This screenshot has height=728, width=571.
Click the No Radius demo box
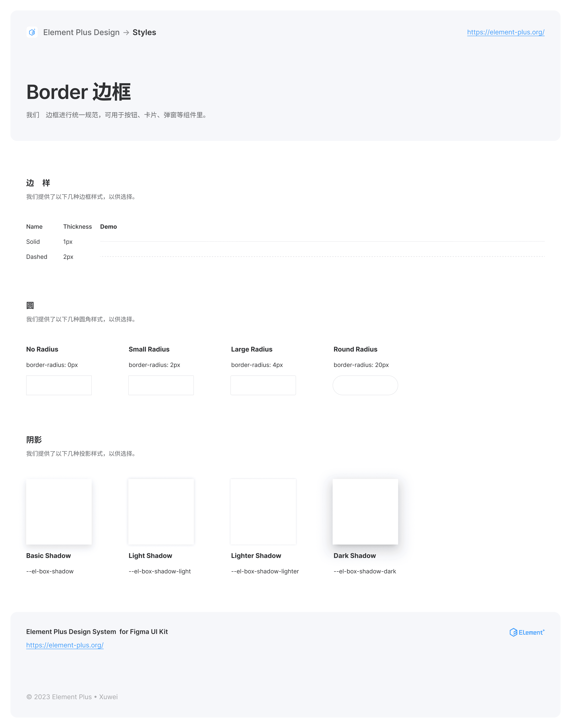coord(59,385)
